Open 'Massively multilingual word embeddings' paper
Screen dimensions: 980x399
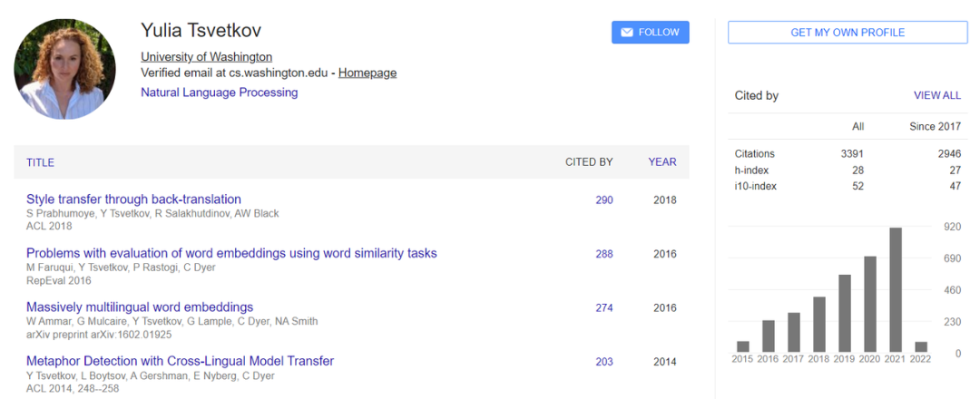[140, 307]
